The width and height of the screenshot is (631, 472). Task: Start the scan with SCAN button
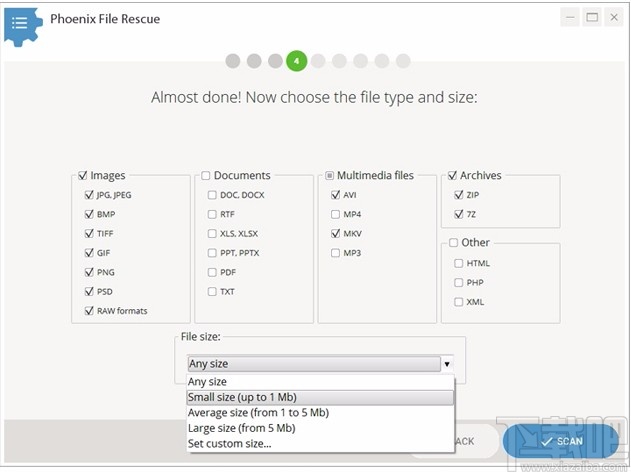(x=560, y=441)
